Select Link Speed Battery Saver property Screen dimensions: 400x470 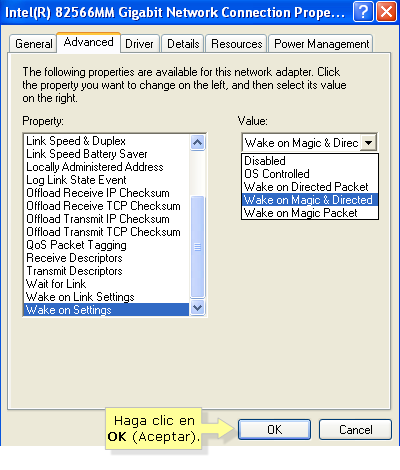coord(107,154)
